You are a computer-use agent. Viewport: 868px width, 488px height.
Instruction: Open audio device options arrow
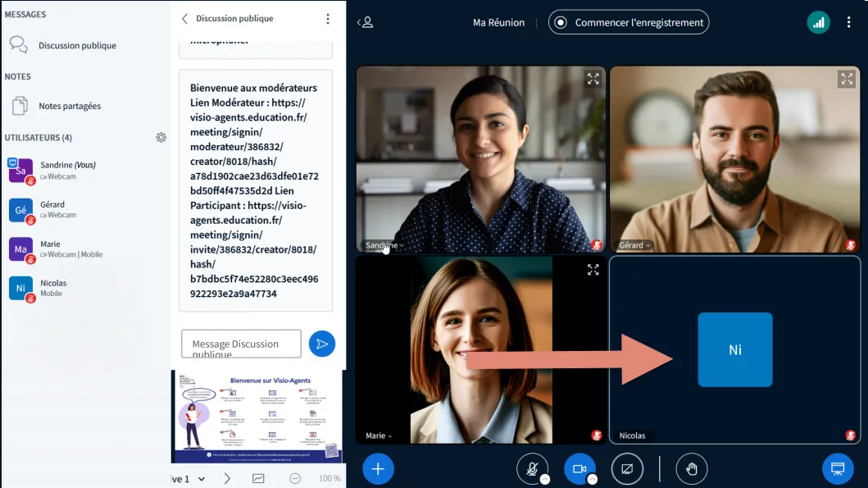click(545, 480)
